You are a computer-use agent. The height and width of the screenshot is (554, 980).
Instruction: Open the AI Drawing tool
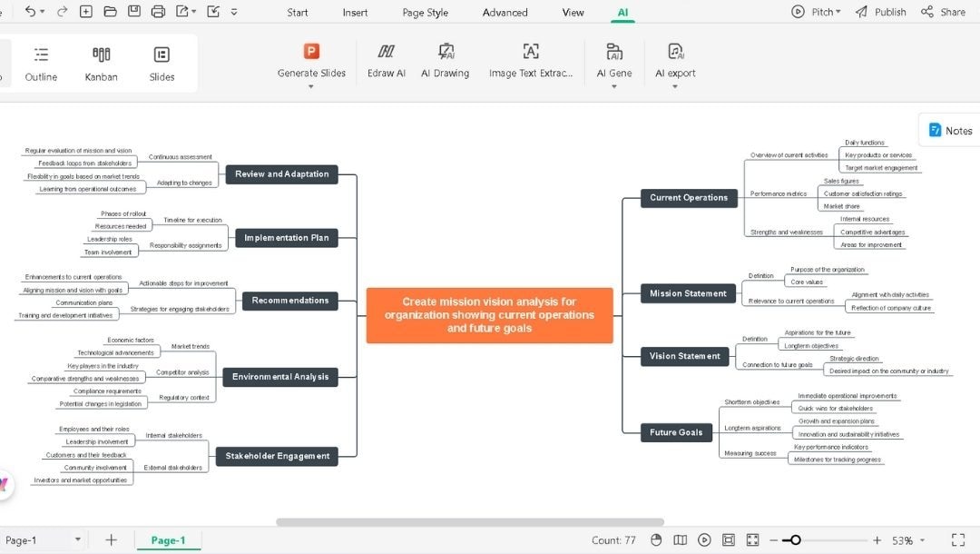point(445,59)
